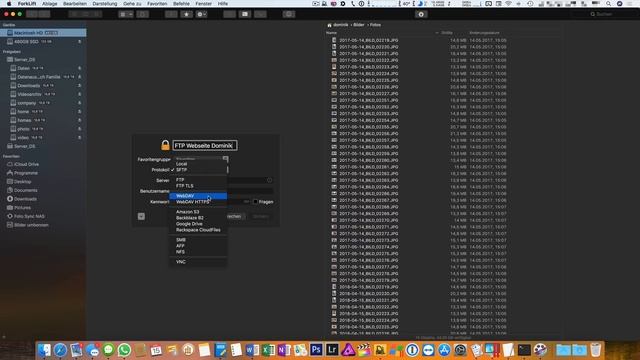This screenshot has width=640, height=360.
Task: Click dominik in the path breadcrumb
Action: coord(341,25)
